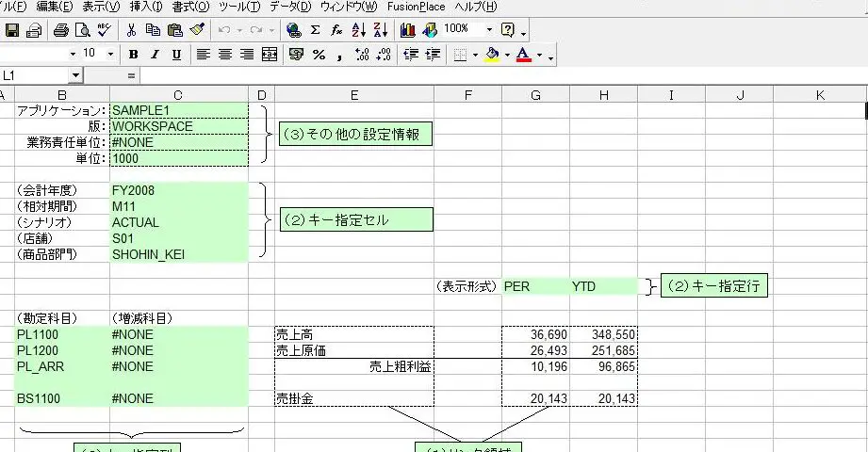Click the Copy icon
The image size is (868, 452).
point(153,30)
